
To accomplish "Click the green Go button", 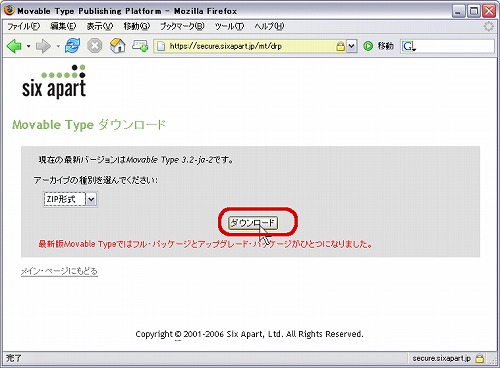I will tap(368, 46).
